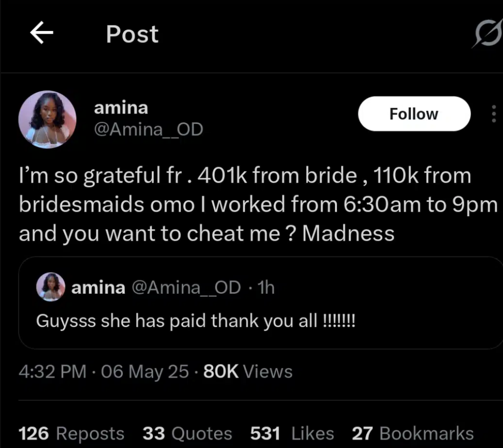Show the 531 Likes list
The image size is (503, 448).
[292, 434]
